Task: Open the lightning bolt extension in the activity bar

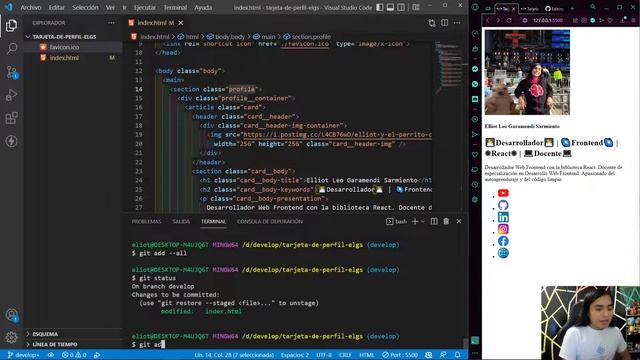Action: tap(11, 141)
